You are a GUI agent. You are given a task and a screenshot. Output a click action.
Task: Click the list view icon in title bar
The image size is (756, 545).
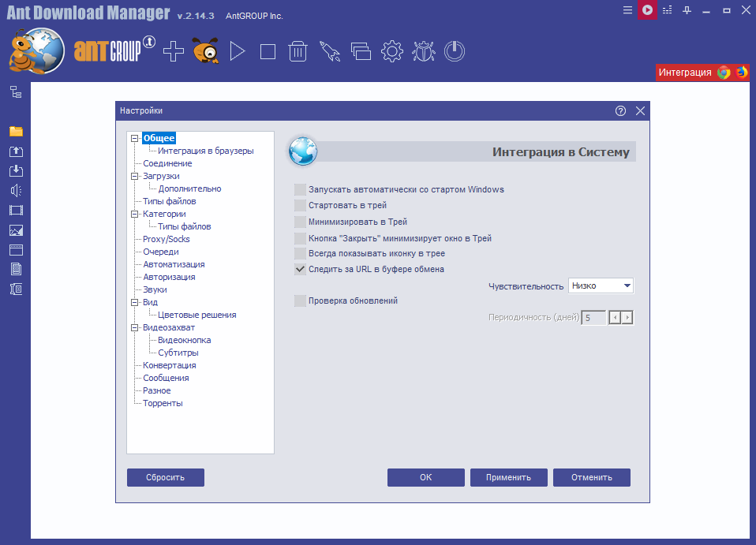(668, 10)
